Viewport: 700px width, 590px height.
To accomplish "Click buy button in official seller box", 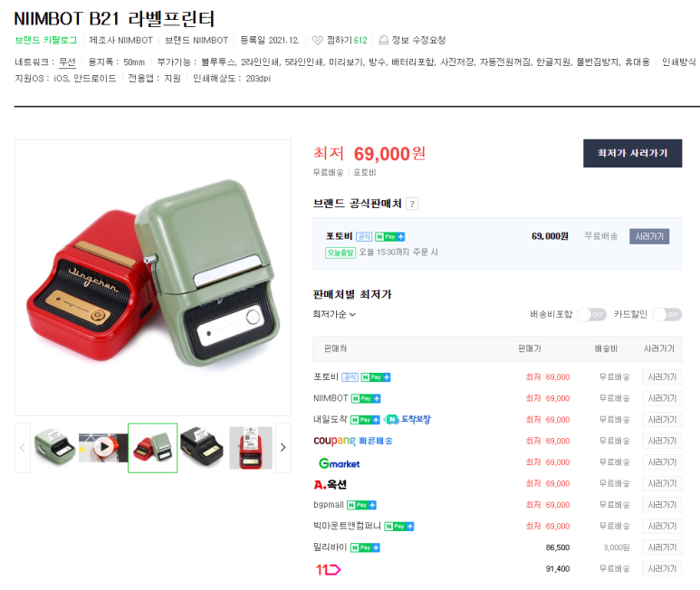I will (649, 236).
